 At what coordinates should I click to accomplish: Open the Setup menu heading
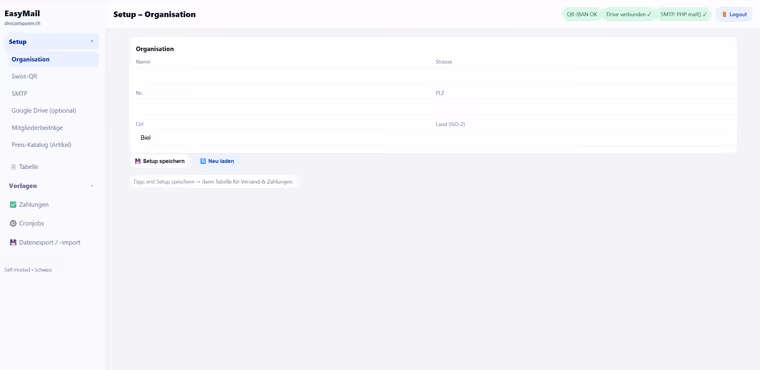point(52,42)
